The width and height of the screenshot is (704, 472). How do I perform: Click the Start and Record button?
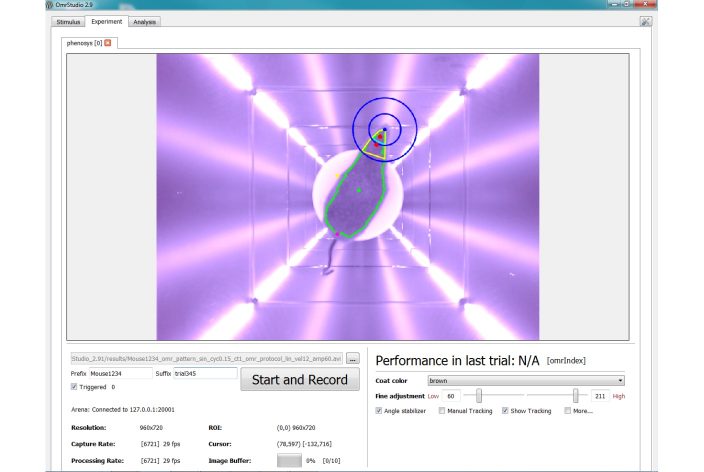[x=300, y=379]
